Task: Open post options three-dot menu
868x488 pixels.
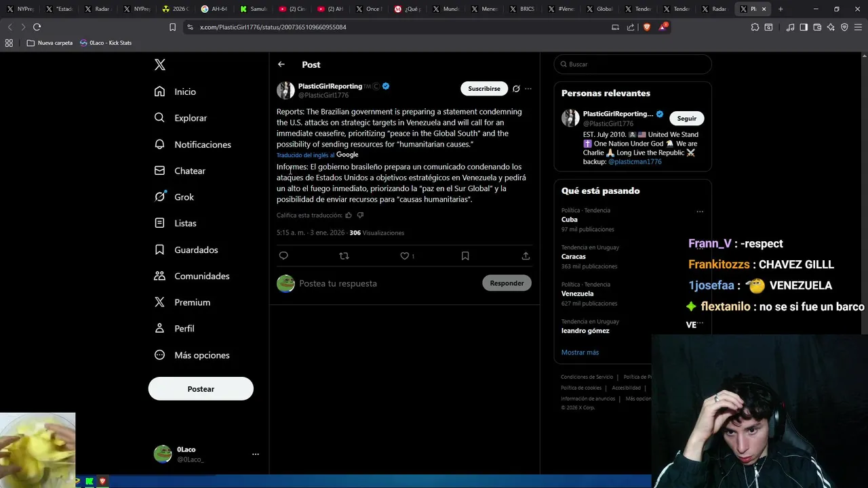Action: [528, 89]
